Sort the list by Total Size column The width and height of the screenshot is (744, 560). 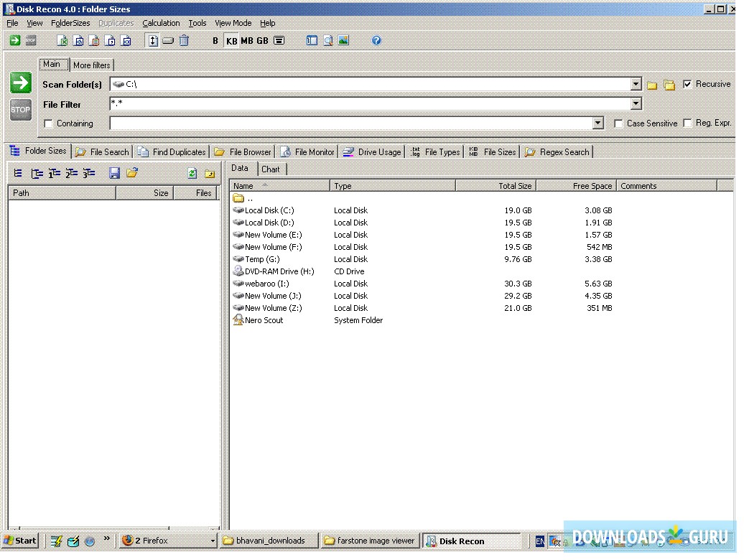pos(496,186)
